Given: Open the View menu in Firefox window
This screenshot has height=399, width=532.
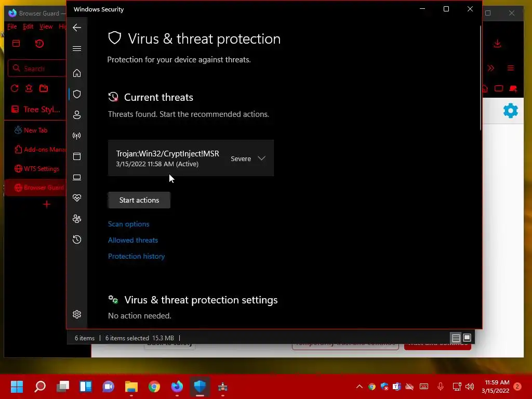Looking at the screenshot, I should click(x=46, y=26).
